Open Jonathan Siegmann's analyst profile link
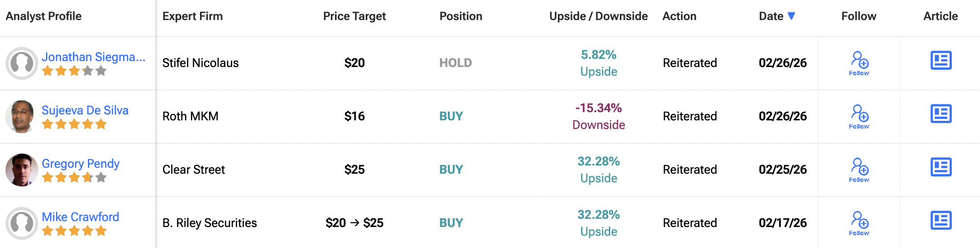This screenshot has width=980, height=248. [x=93, y=57]
